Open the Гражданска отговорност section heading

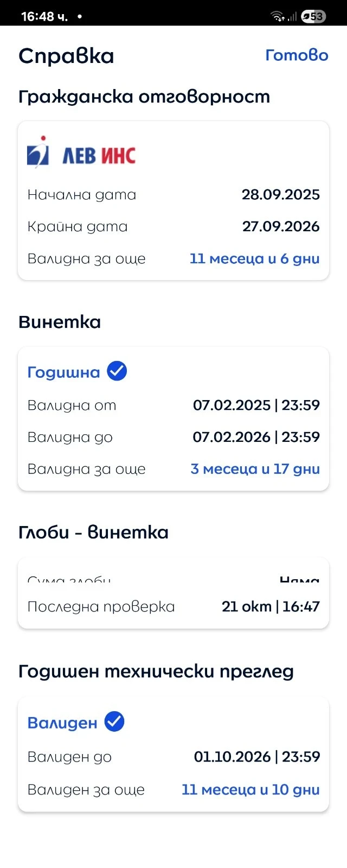144,97
